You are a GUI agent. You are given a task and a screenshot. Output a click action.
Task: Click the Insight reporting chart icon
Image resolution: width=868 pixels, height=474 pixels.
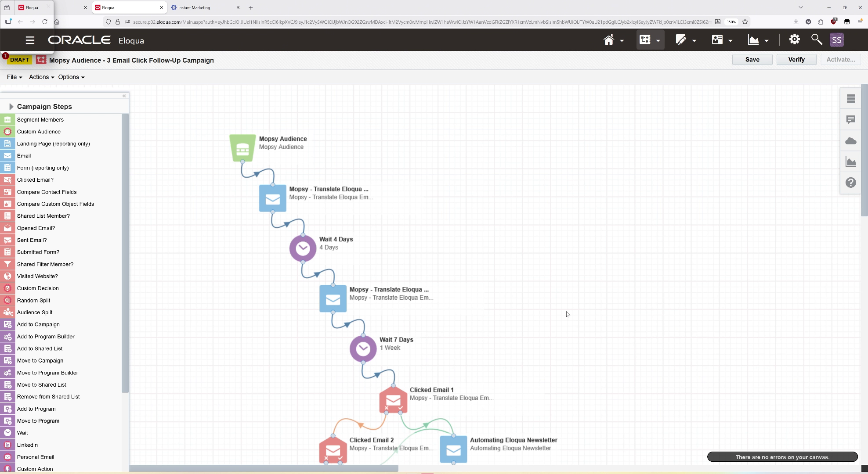pos(753,40)
